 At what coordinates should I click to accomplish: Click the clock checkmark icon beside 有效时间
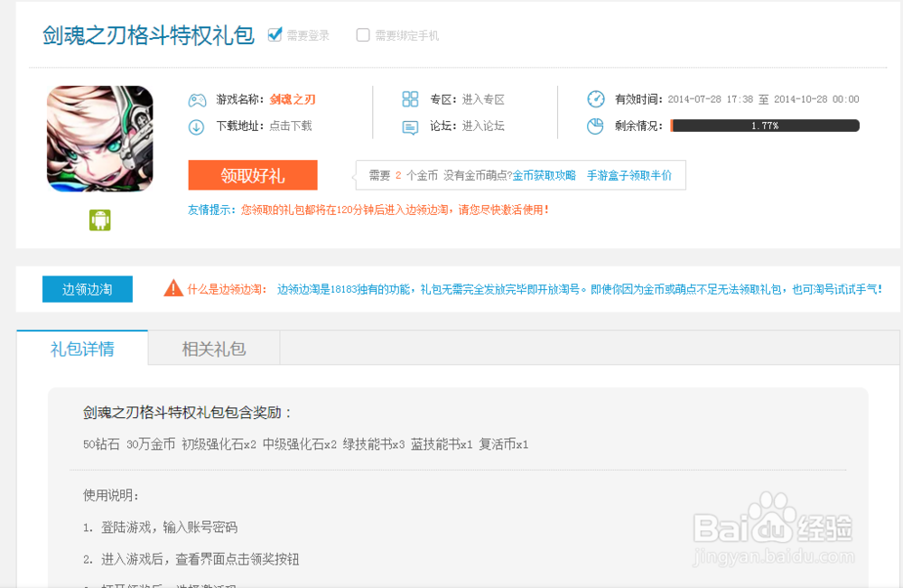point(595,99)
